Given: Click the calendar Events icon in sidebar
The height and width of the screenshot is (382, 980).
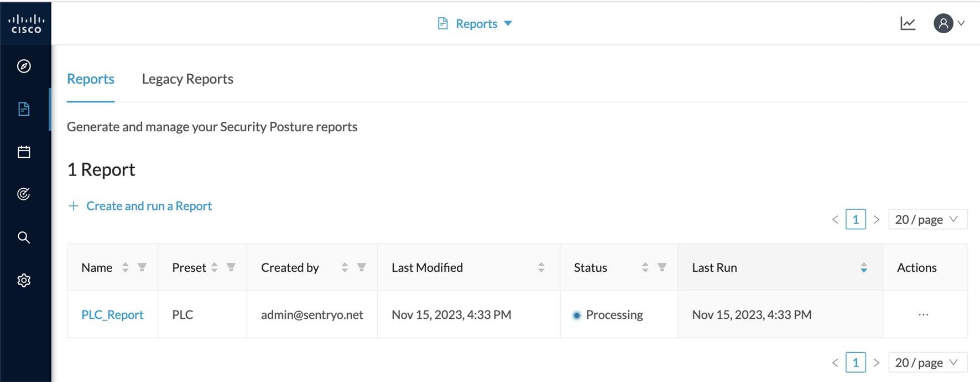Looking at the screenshot, I should [x=24, y=152].
